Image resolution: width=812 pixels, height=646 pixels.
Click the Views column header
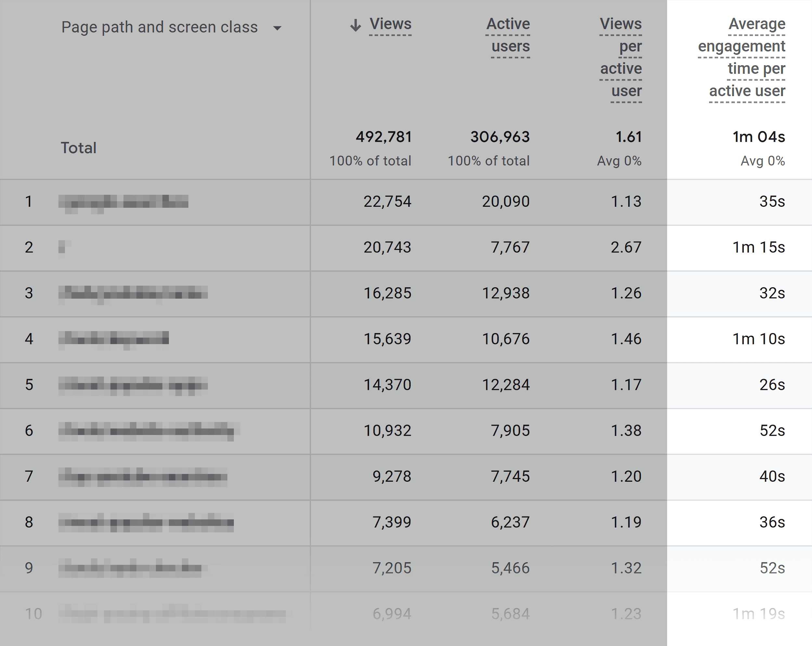(389, 24)
